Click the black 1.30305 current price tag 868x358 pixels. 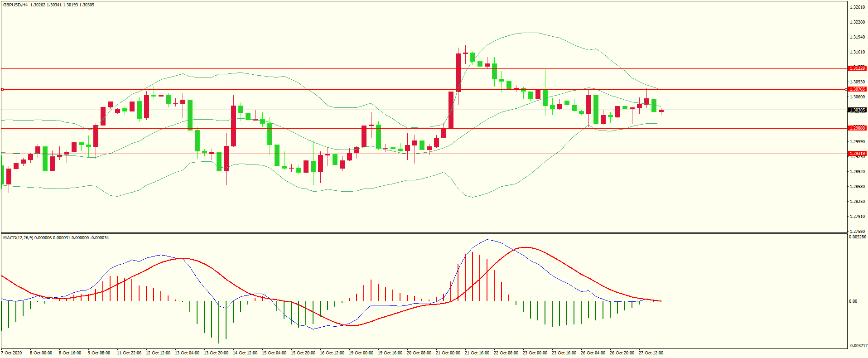pos(857,110)
